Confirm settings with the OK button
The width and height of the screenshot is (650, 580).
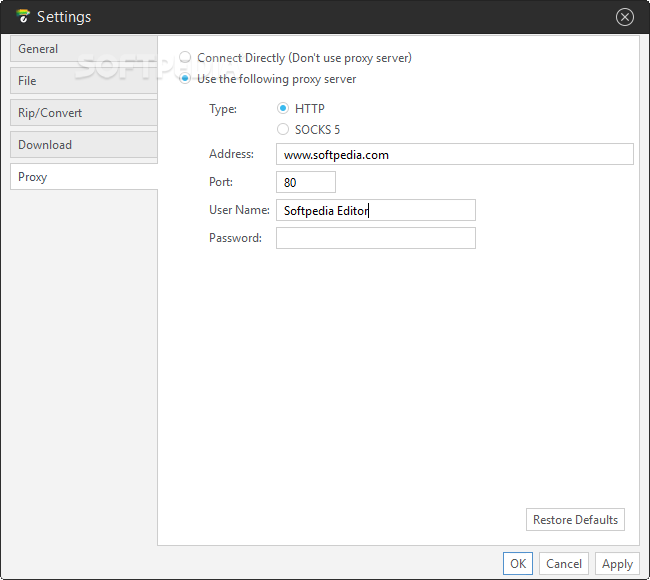click(518, 564)
